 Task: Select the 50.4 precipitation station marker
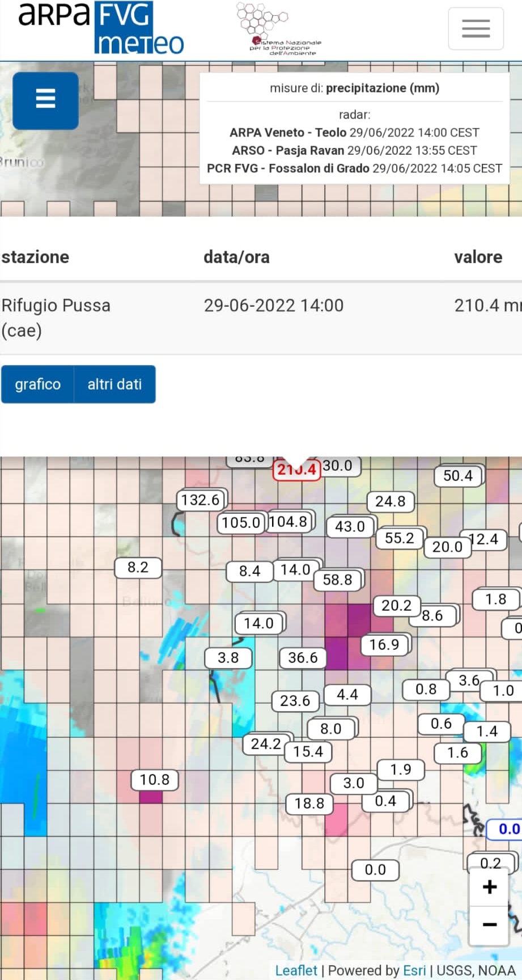458,476
